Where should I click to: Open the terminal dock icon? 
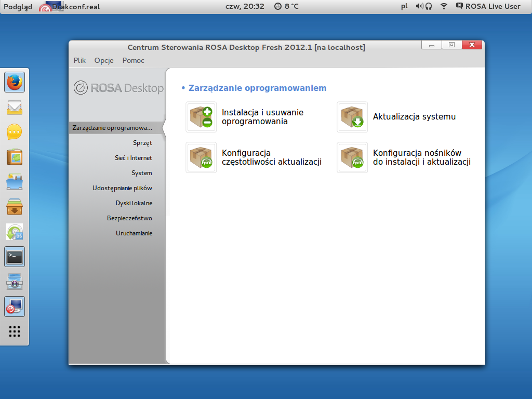point(15,257)
